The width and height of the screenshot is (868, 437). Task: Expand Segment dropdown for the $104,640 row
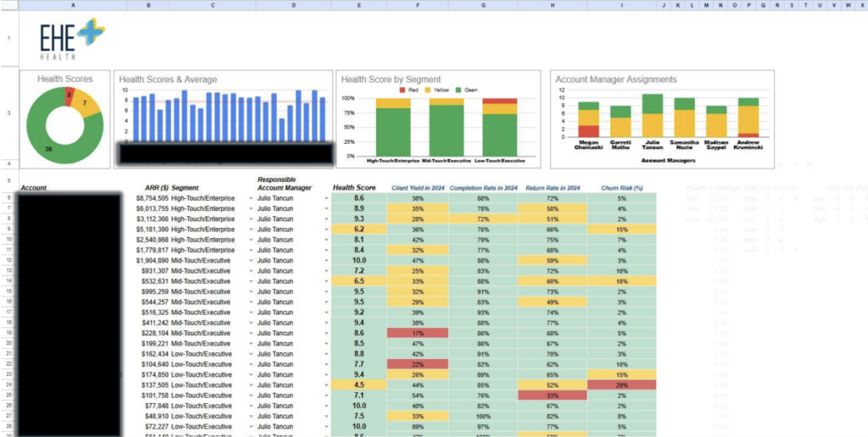click(x=251, y=363)
